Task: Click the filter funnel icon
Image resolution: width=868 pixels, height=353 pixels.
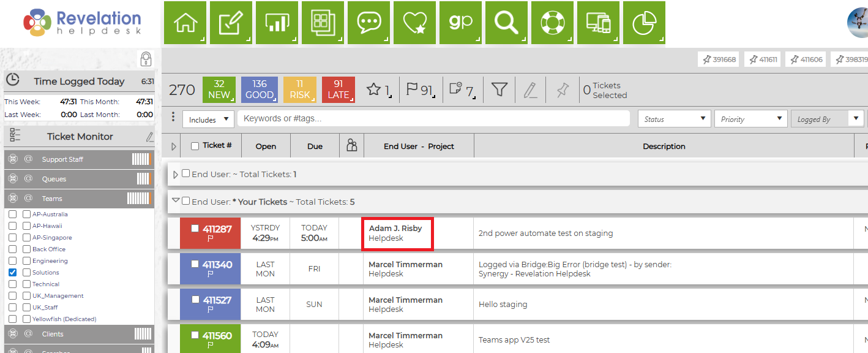Action: click(500, 90)
